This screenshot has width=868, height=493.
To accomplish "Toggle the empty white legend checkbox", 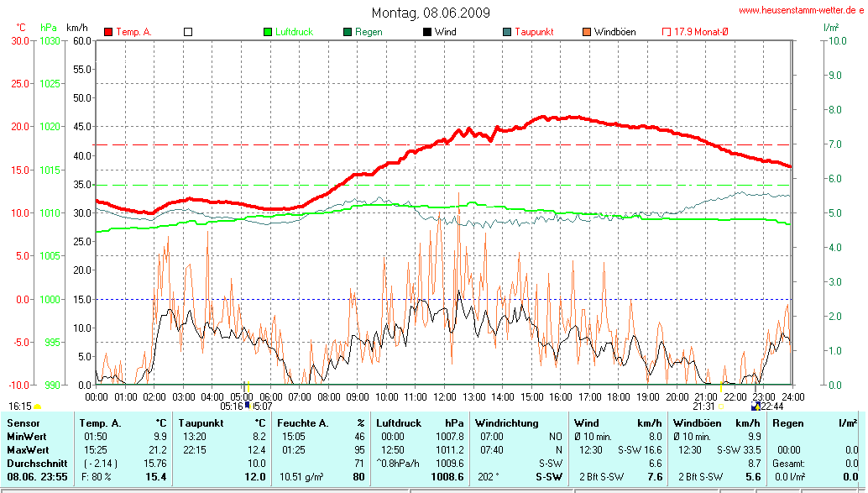I will [x=188, y=32].
